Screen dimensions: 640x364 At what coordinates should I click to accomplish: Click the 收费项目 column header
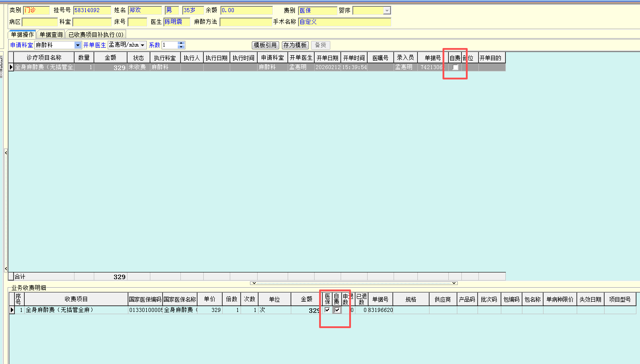pyautogui.click(x=76, y=299)
